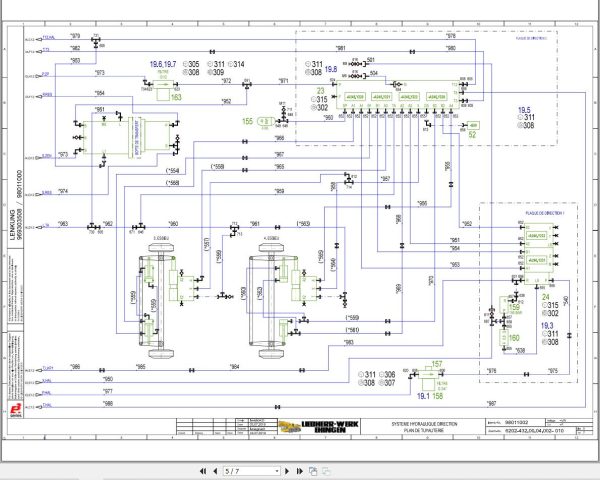Viewport: 600px width, 480px height.
Task: Select the green number 158 below the filter
Action: [437, 396]
